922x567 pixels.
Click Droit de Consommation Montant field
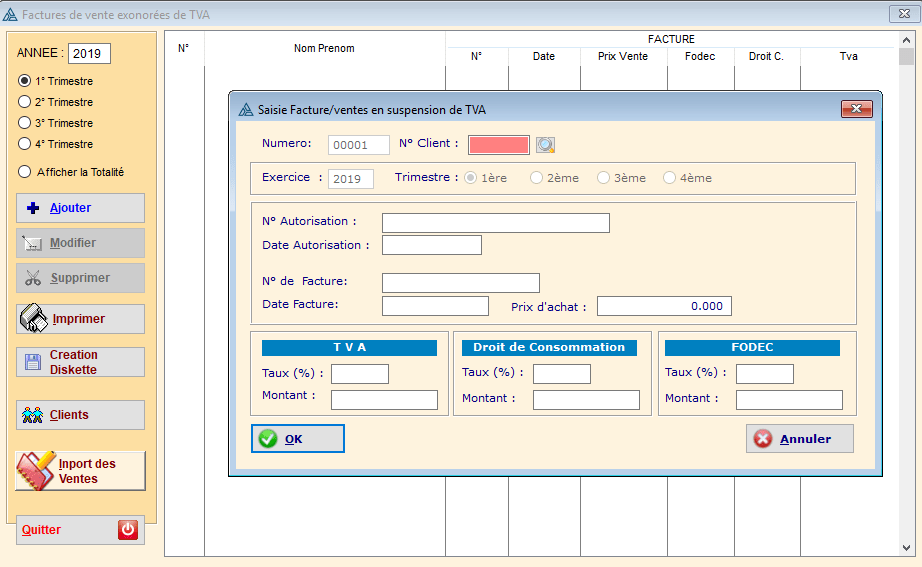[x=586, y=400]
